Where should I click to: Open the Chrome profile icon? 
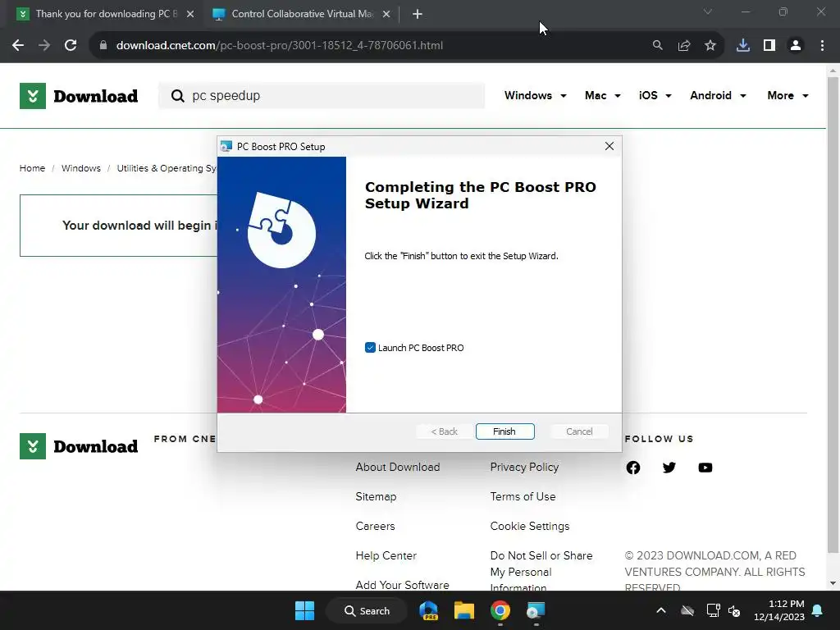tap(796, 46)
